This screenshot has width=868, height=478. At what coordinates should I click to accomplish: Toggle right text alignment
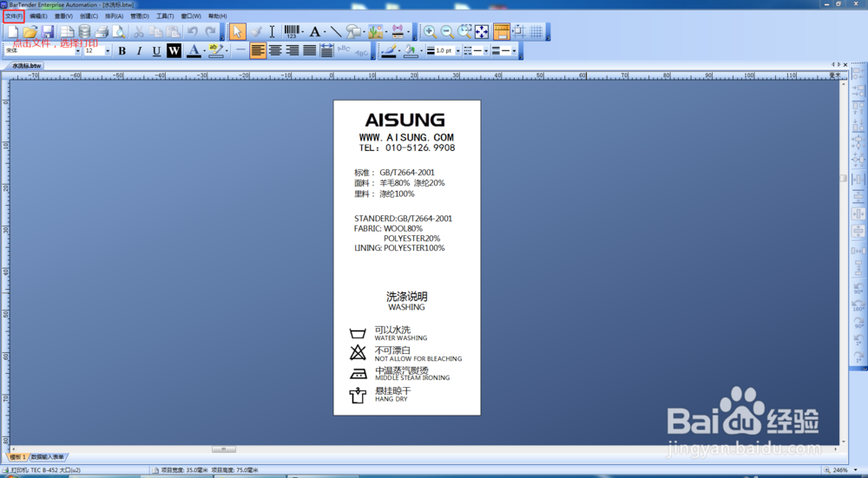tap(293, 51)
